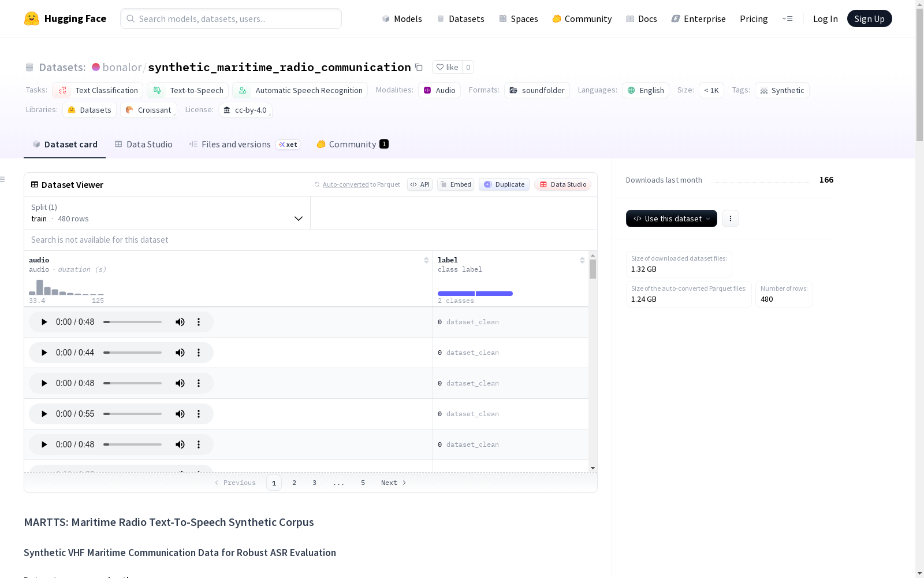Go to page 2 of dataset rows
The image size is (924, 578).
295,483
